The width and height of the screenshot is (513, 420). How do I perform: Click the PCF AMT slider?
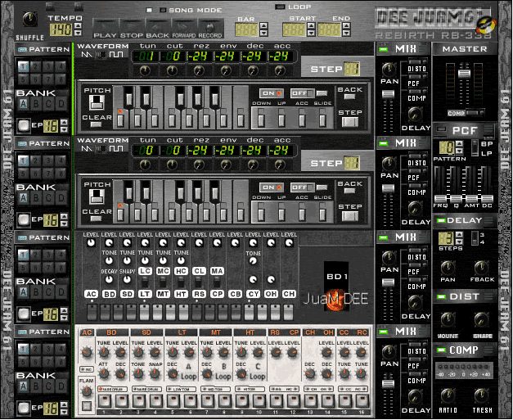[471, 198]
